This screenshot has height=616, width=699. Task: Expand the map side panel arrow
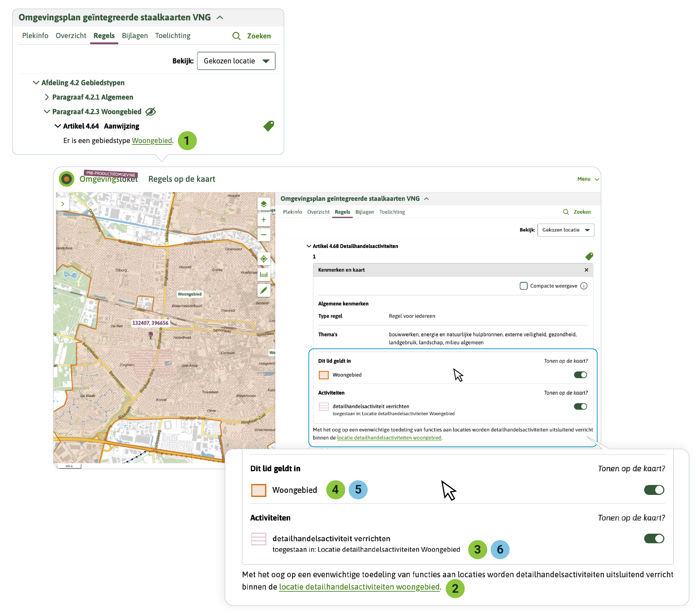(x=63, y=204)
